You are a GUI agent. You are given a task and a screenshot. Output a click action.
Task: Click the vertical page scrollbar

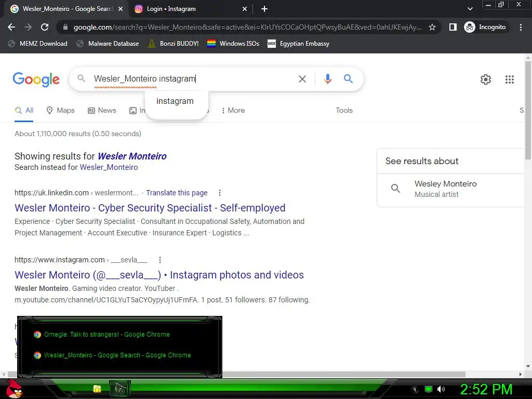528,110
